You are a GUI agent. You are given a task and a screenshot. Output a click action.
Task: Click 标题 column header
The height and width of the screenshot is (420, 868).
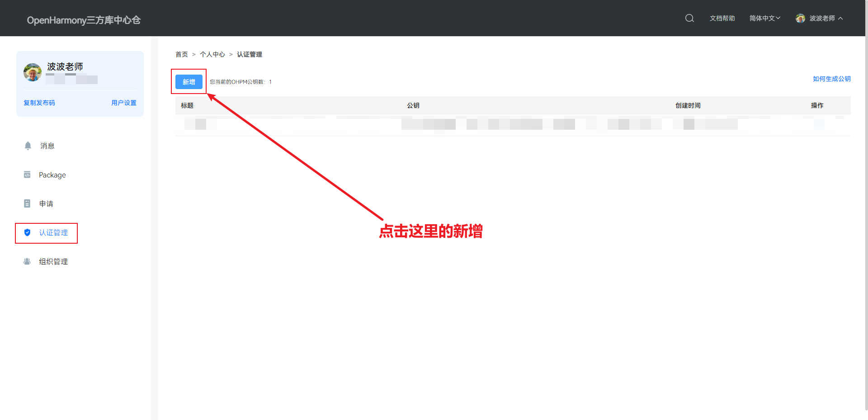(187, 105)
